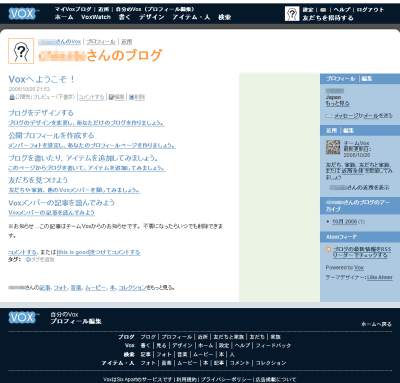Click the orange RSS feed icon in sidebar
Image resolution: width=400 pixels, height=383 pixels.
click(329, 249)
